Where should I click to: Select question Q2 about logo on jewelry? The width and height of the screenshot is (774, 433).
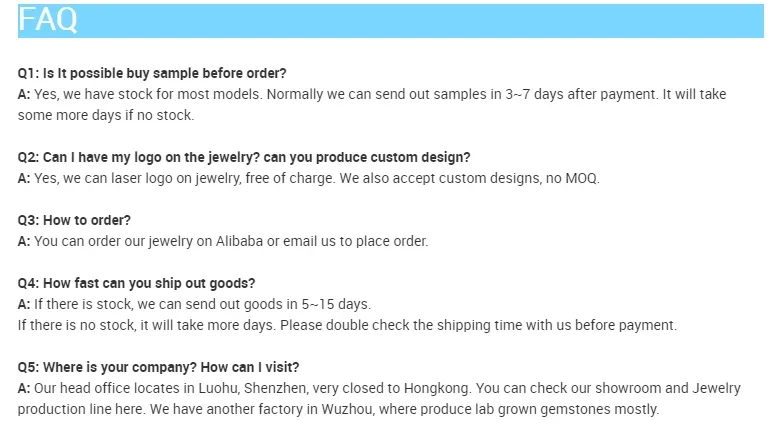tap(244, 157)
